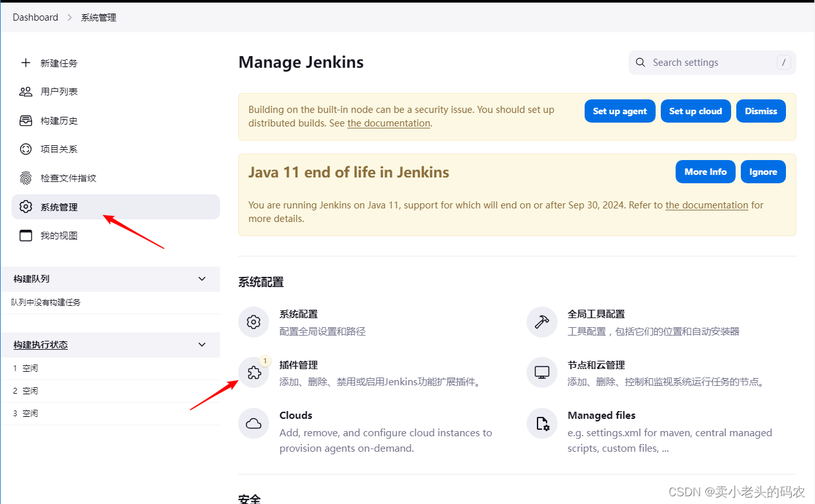Click the cloud icon for Clouds

coord(254,423)
